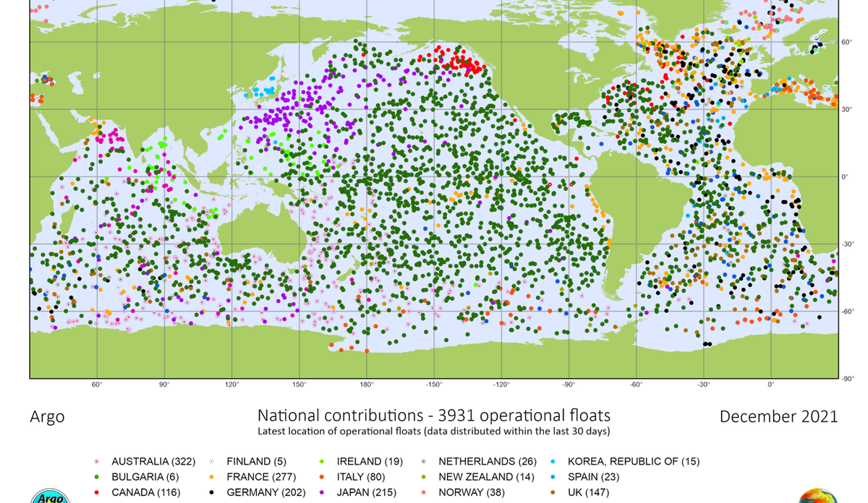Select the 'SPAIN (23)' legend label
The image size is (868, 503).
tap(594, 477)
